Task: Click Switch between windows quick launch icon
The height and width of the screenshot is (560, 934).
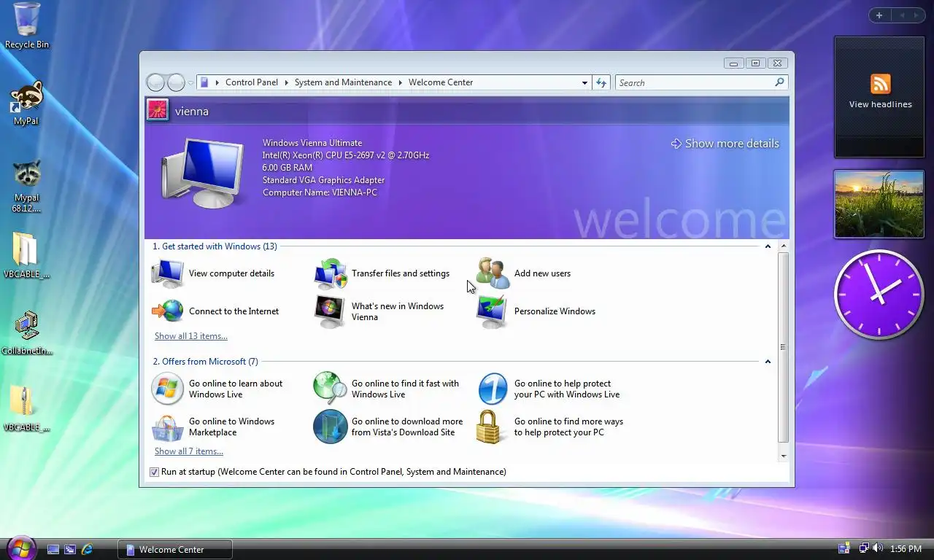Action: click(70, 549)
